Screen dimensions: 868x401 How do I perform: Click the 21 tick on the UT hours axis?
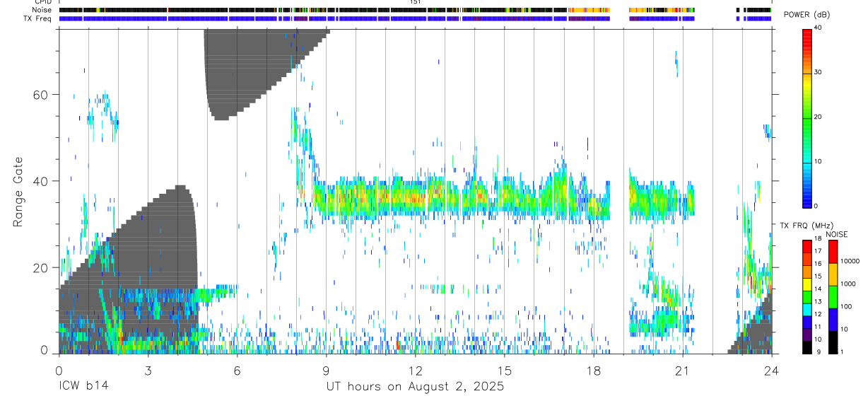pos(682,371)
